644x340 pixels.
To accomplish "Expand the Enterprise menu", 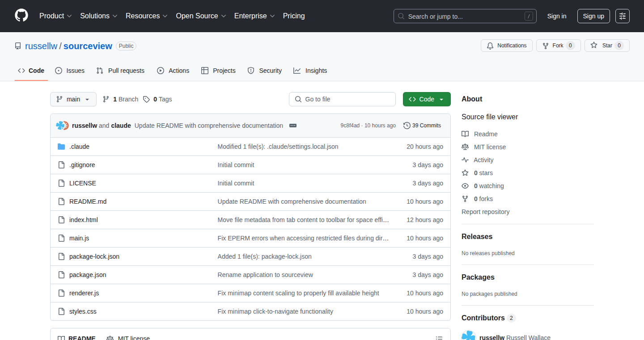I will [x=254, y=16].
